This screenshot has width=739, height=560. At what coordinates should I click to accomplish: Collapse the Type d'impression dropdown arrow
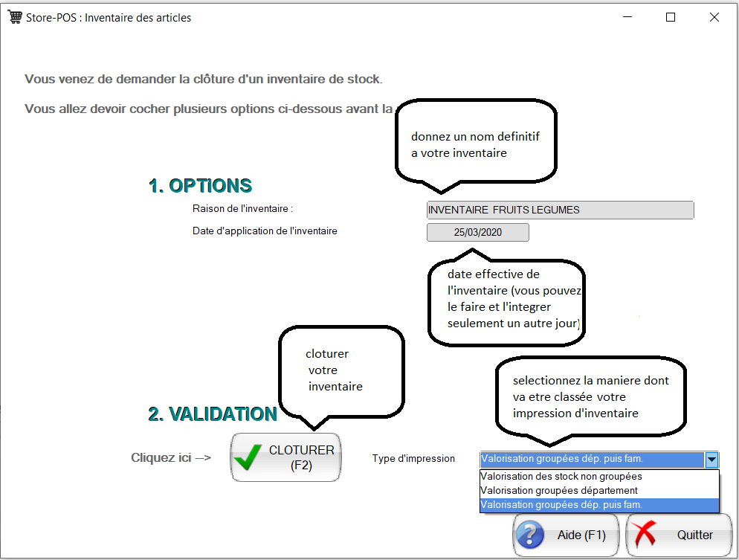(711, 460)
